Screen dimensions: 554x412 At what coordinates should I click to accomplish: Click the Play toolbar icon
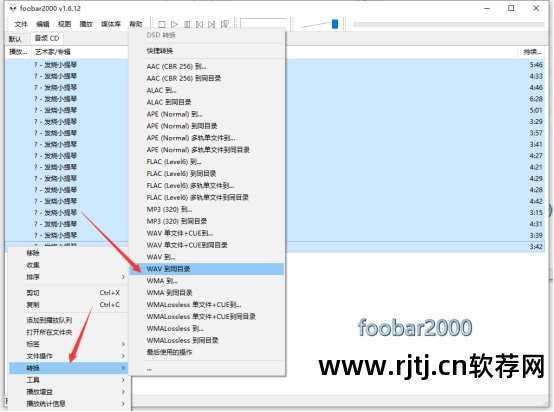coord(174,24)
